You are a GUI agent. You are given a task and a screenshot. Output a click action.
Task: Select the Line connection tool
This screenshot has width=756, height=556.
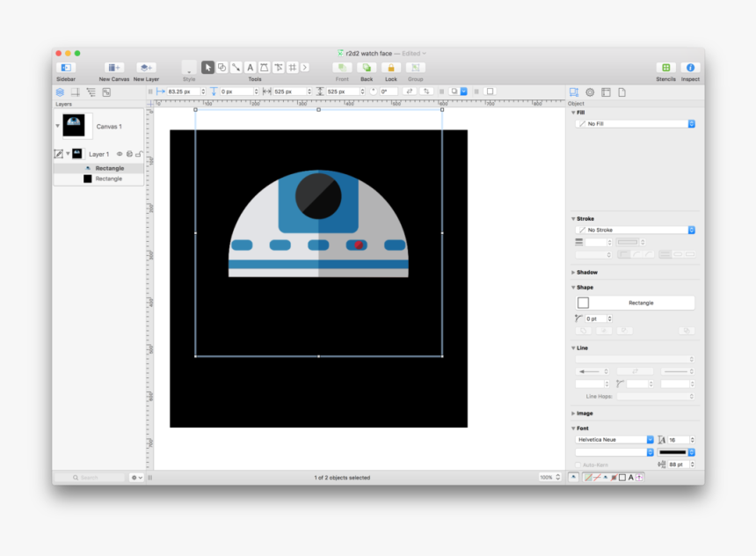click(236, 68)
